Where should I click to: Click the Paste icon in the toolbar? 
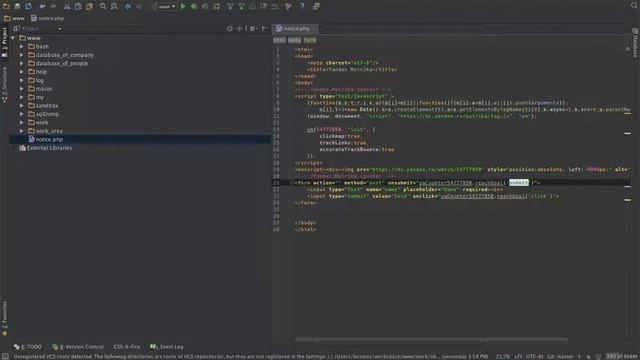coord(89,7)
